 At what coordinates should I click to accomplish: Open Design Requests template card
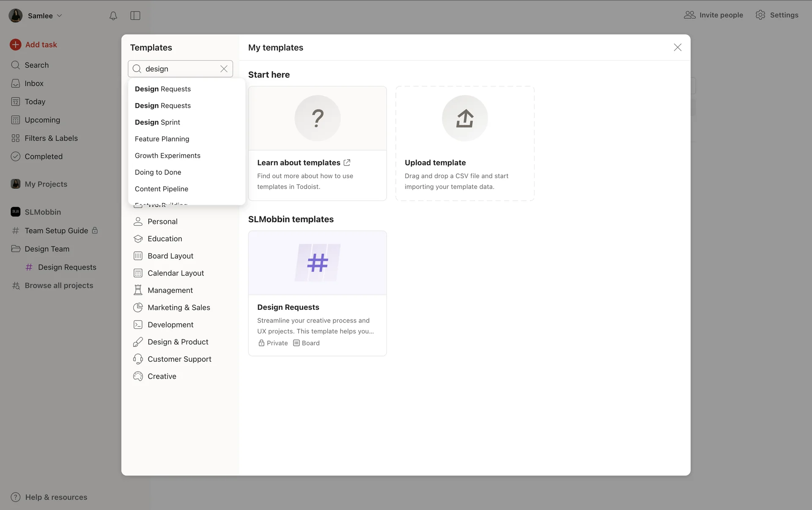(317, 293)
